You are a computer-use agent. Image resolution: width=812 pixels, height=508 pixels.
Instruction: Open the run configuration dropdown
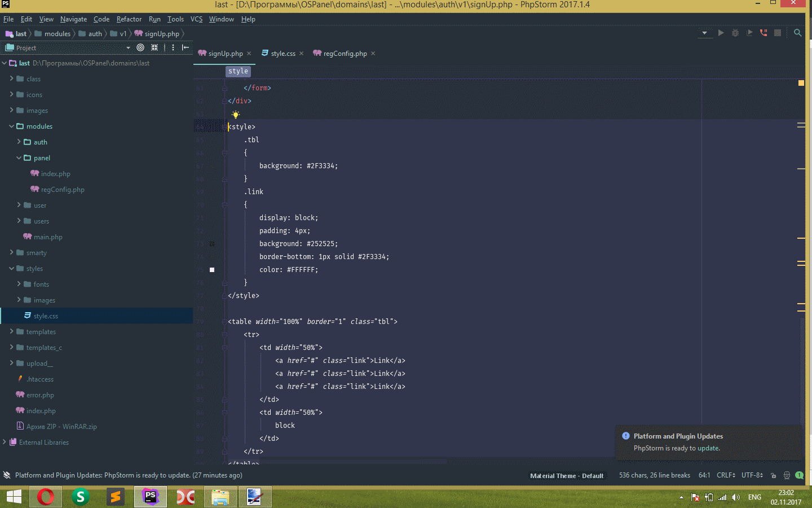pyautogui.click(x=704, y=33)
